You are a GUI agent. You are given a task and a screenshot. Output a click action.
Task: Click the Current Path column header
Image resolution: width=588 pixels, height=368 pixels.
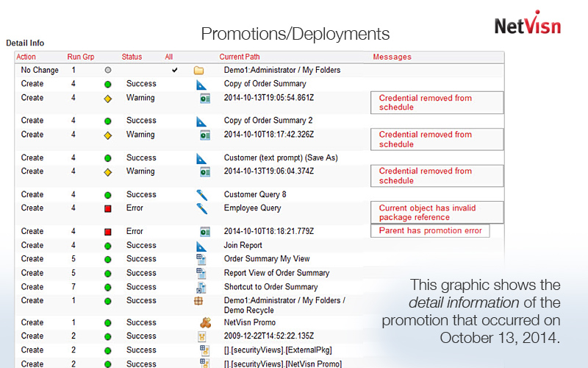pyautogui.click(x=239, y=57)
